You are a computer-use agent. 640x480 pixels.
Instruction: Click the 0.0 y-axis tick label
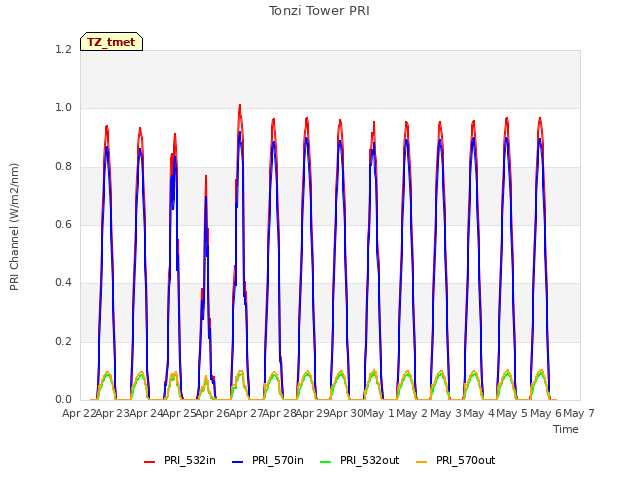pyautogui.click(x=63, y=400)
